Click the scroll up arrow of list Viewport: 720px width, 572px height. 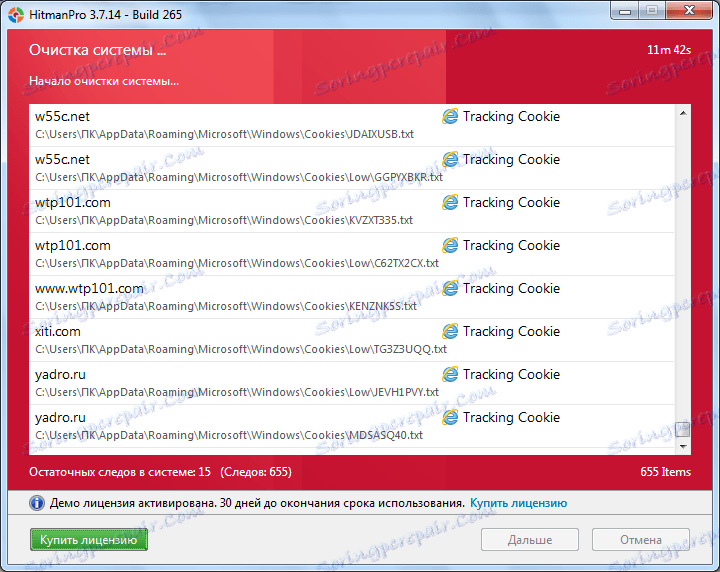click(x=683, y=112)
